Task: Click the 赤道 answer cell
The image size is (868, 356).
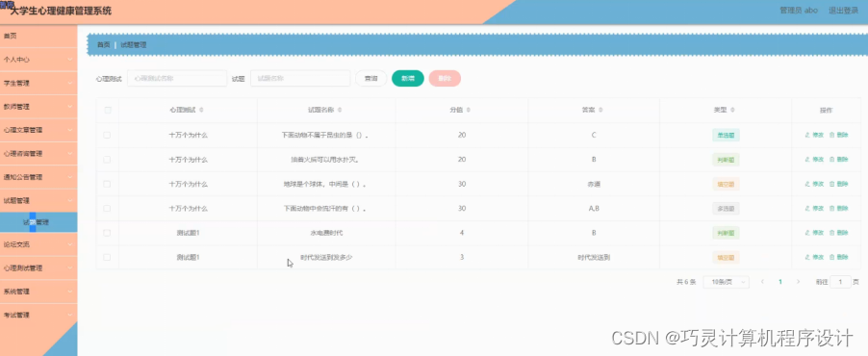Action: click(594, 184)
